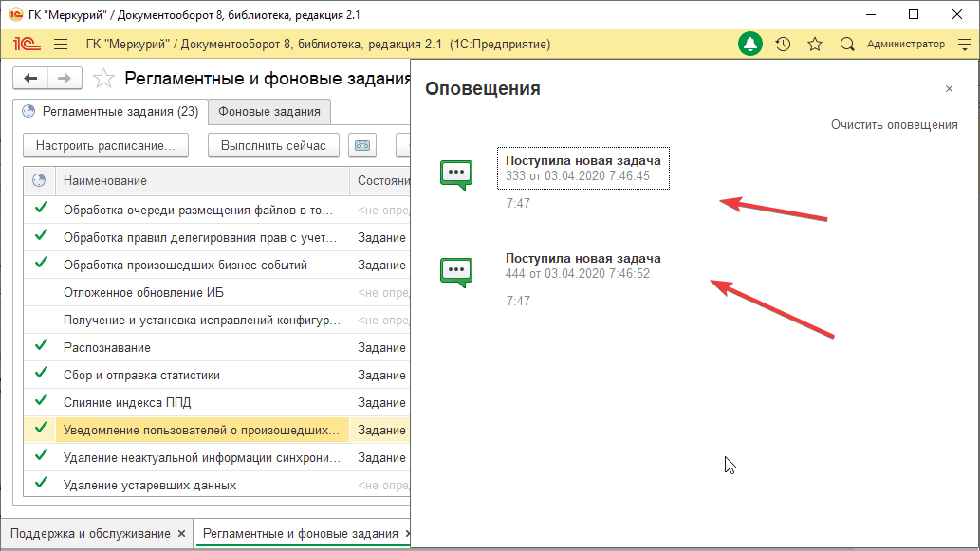Image resolution: width=980 pixels, height=551 pixels.
Task: Open the service settings menu beside Администратор
Action: coord(965,45)
